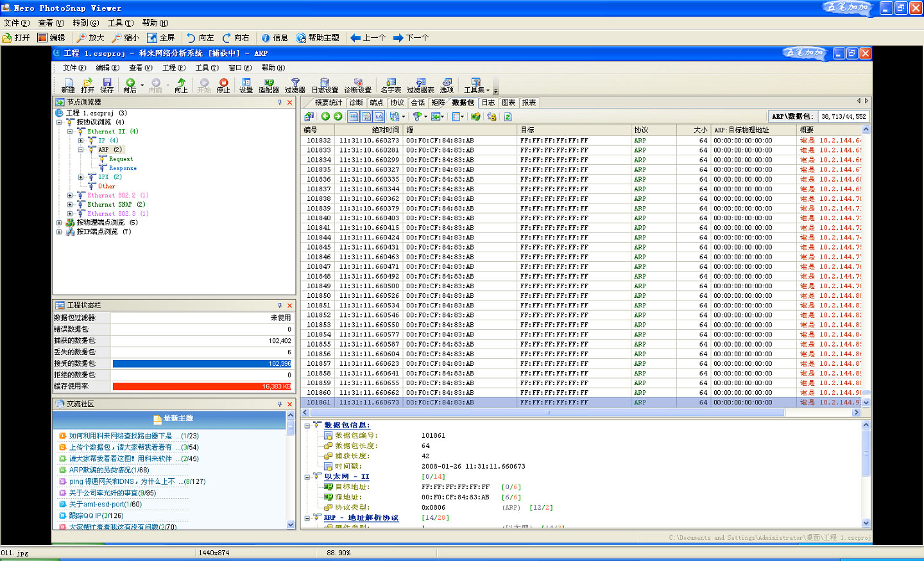The image size is (924, 561).
Task: Open the 窗口(W) menu
Action: pos(239,68)
